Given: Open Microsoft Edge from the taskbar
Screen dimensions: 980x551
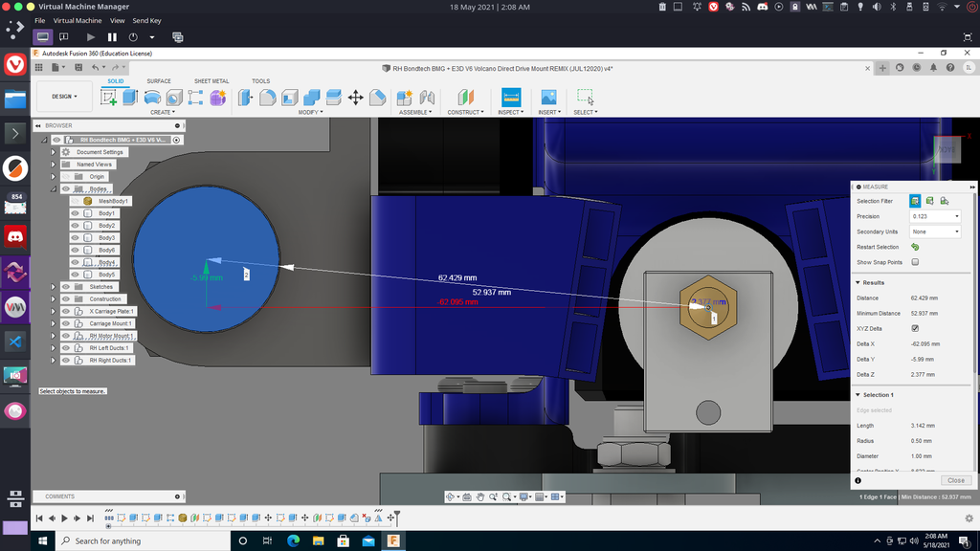Looking at the screenshot, I should [x=293, y=541].
